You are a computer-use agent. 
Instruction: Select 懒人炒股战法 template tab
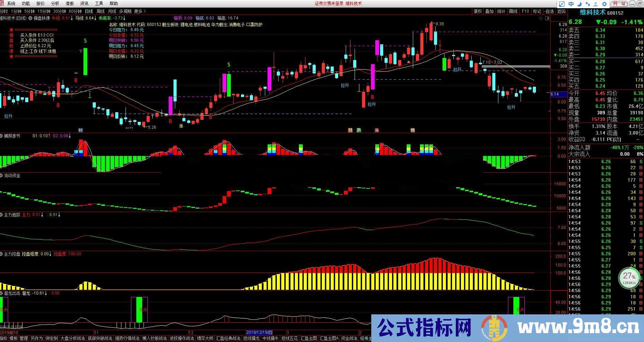click(154, 338)
